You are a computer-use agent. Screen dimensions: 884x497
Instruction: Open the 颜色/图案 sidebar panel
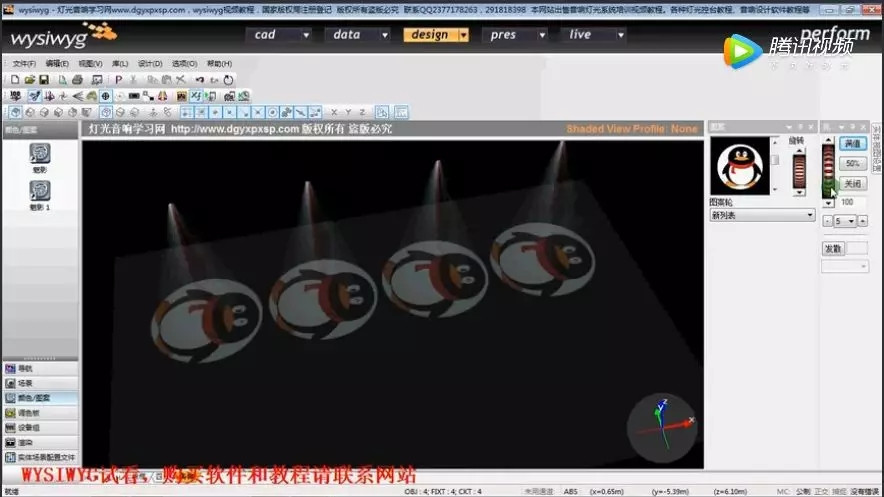(x=41, y=398)
